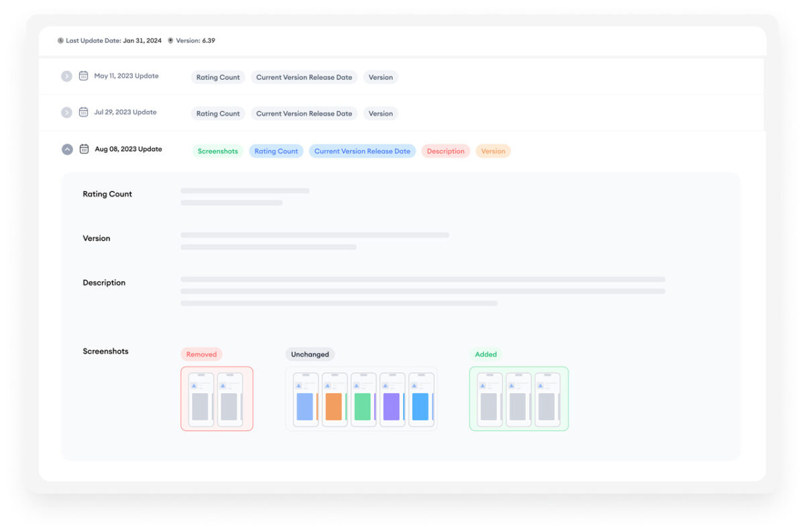
Task: Click the clock icon before Last Update Date
Action: (60, 41)
